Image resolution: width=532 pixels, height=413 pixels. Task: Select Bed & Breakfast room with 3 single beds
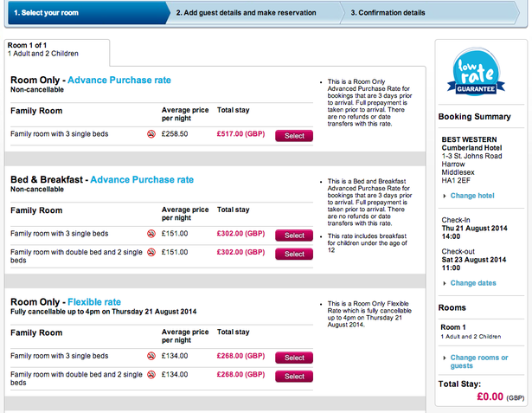click(x=294, y=236)
